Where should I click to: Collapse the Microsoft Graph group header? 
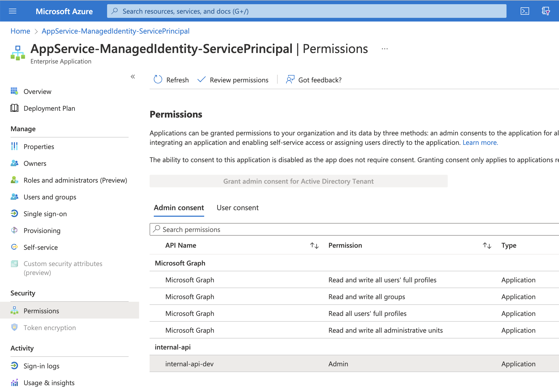(x=180, y=263)
